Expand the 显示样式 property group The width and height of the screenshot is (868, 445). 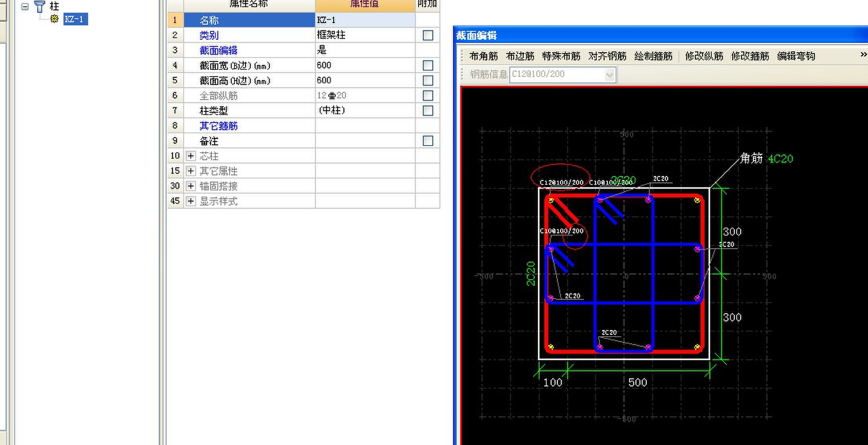pyautogui.click(x=191, y=201)
